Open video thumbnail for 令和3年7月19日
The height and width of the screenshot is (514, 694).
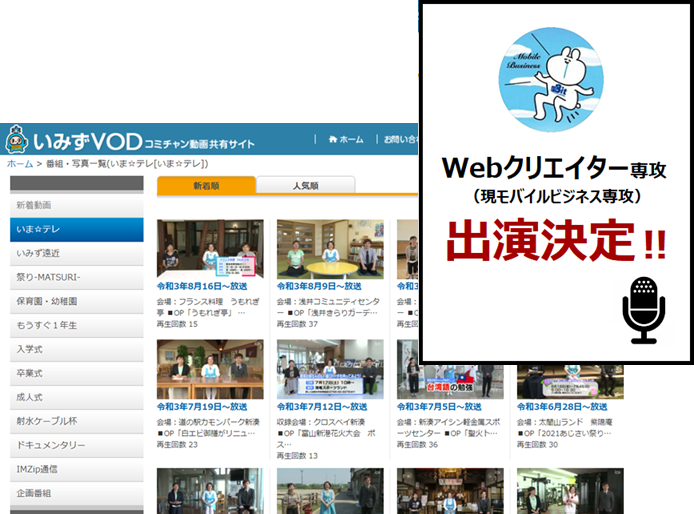coord(210,369)
